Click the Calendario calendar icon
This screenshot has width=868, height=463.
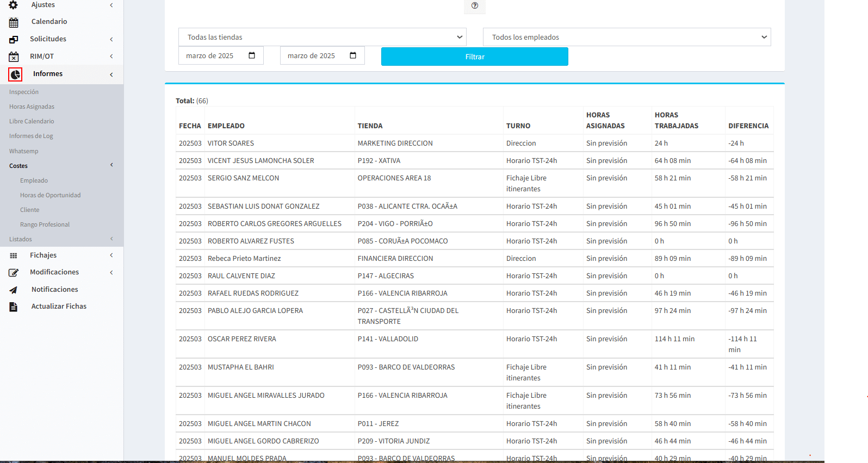tap(14, 22)
